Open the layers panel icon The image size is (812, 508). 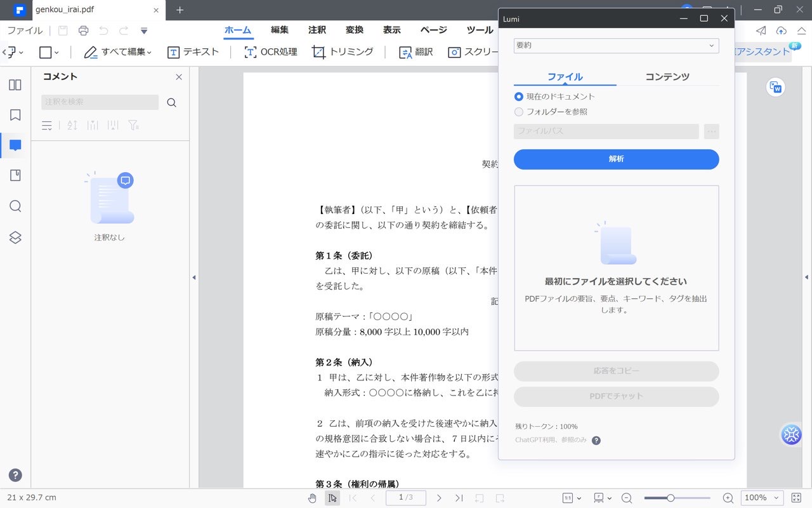(15, 237)
